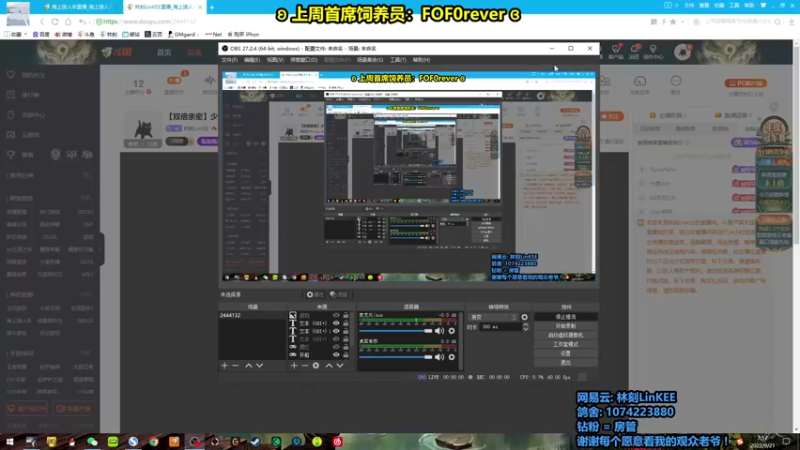Open Douyu homepage (首页) nav link
Viewport: 800px width, 450px height.
164,53
